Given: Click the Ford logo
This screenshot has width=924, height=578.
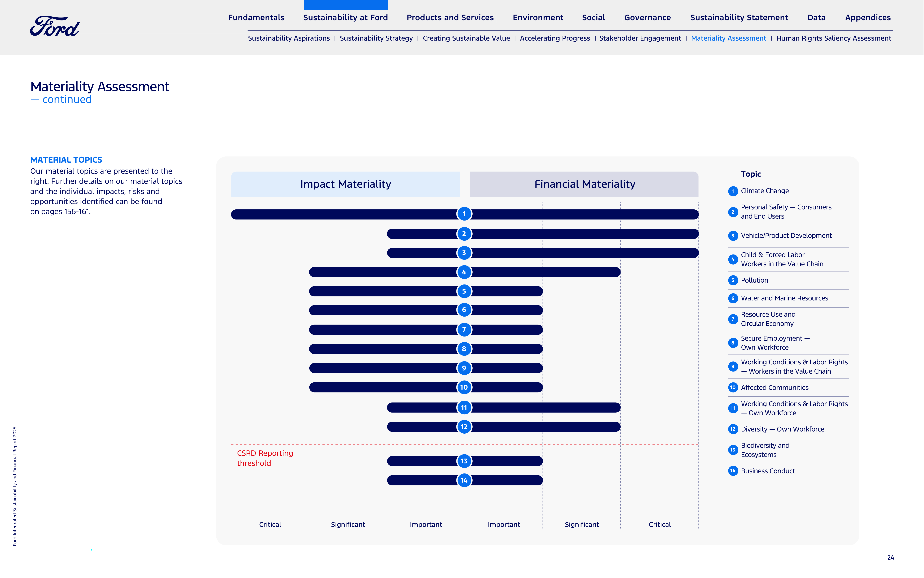Looking at the screenshot, I should coord(55,26).
